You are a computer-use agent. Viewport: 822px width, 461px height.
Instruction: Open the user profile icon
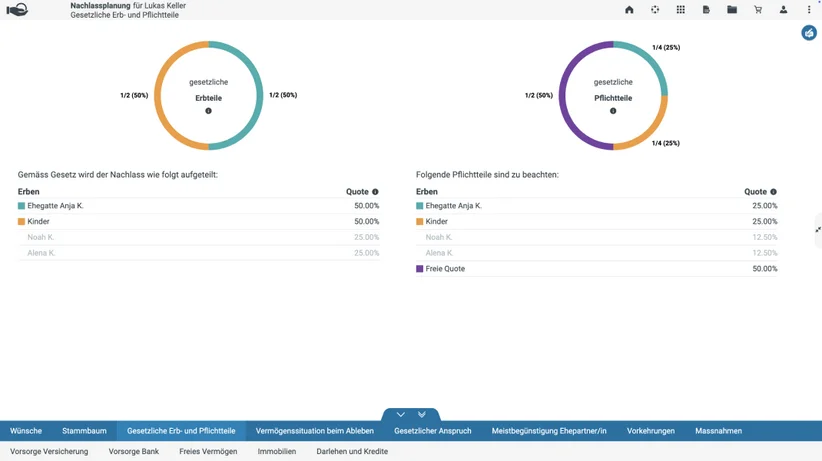[783, 9]
